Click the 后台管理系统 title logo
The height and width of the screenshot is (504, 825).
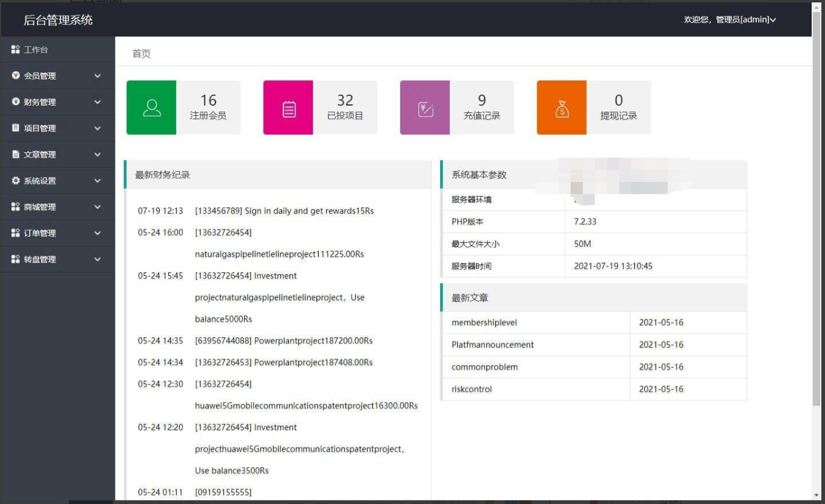point(58,20)
